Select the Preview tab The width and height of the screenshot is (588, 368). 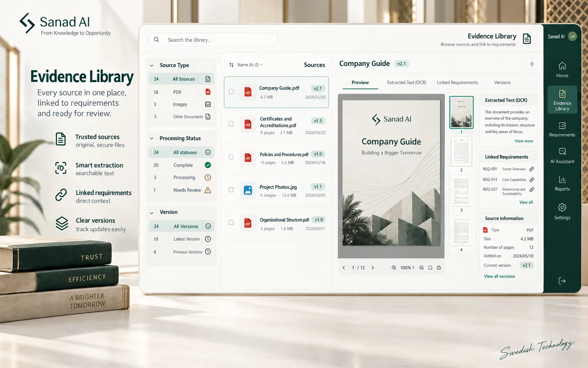click(360, 82)
